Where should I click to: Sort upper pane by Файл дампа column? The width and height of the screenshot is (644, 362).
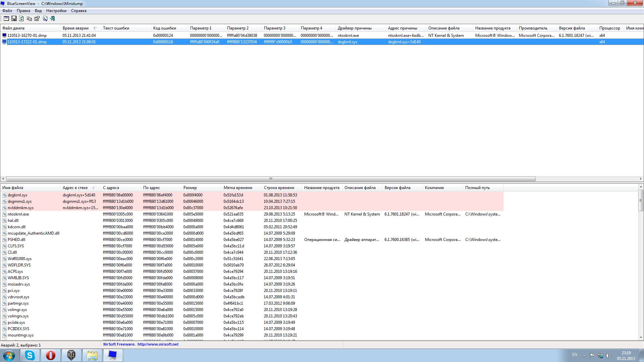(30, 28)
